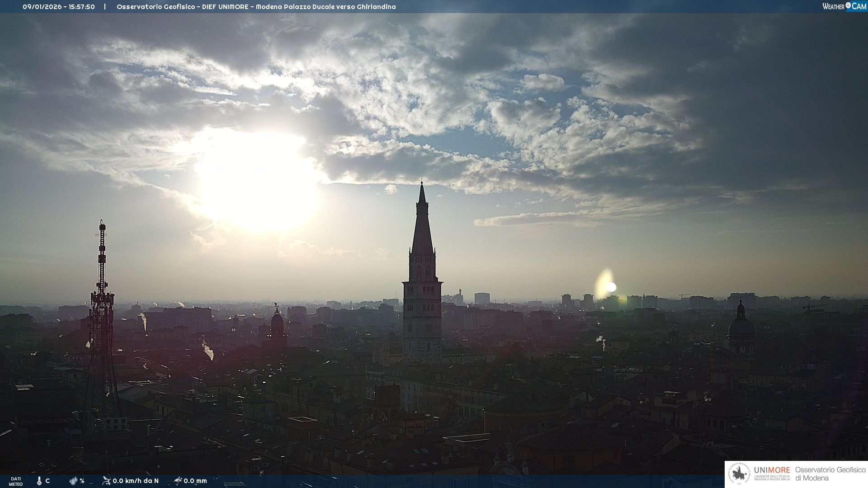Click the Ghirlandina bell tower spire
This screenshot has height=488, width=868.
pyautogui.click(x=422, y=226)
